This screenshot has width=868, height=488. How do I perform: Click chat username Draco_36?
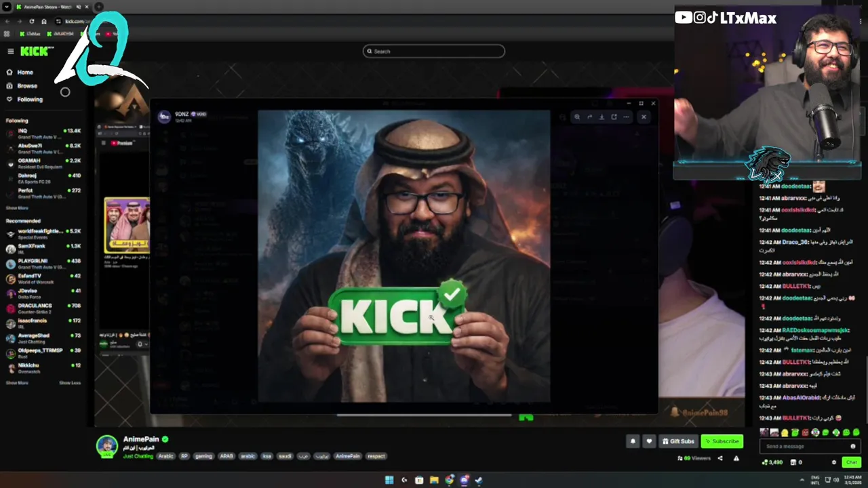(795, 242)
